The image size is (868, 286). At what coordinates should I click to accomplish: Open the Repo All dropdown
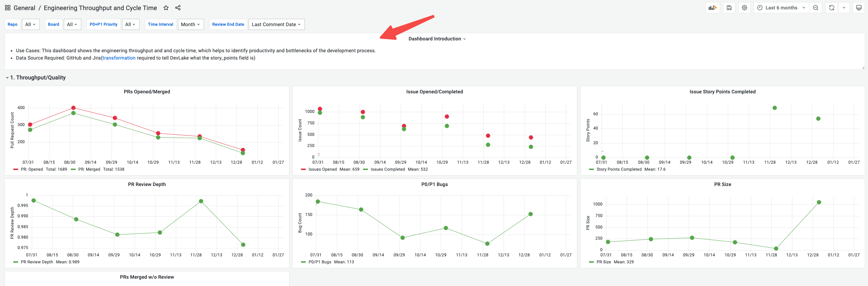31,24
